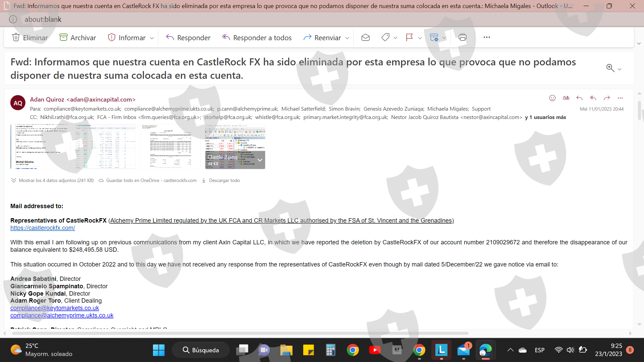This screenshot has width=644, height=362.
Task: Open Windows Start menu on taskbar
Action: [159, 350]
